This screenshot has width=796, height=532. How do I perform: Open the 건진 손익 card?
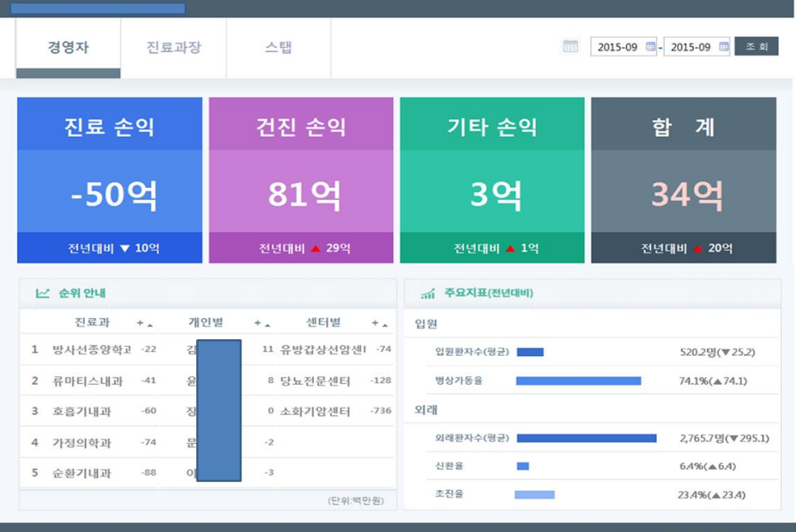(x=301, y=180)
